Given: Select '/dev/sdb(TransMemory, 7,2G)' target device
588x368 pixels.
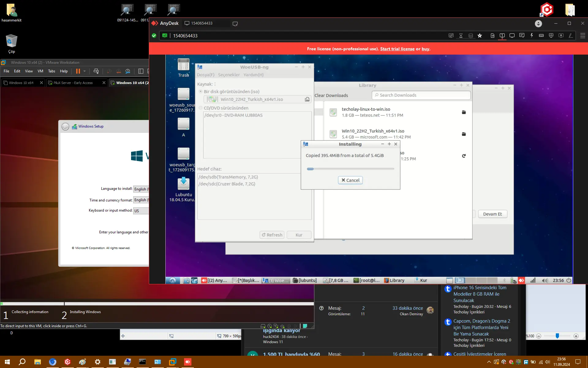Looking at the screenshot, I should click(228, 177).
